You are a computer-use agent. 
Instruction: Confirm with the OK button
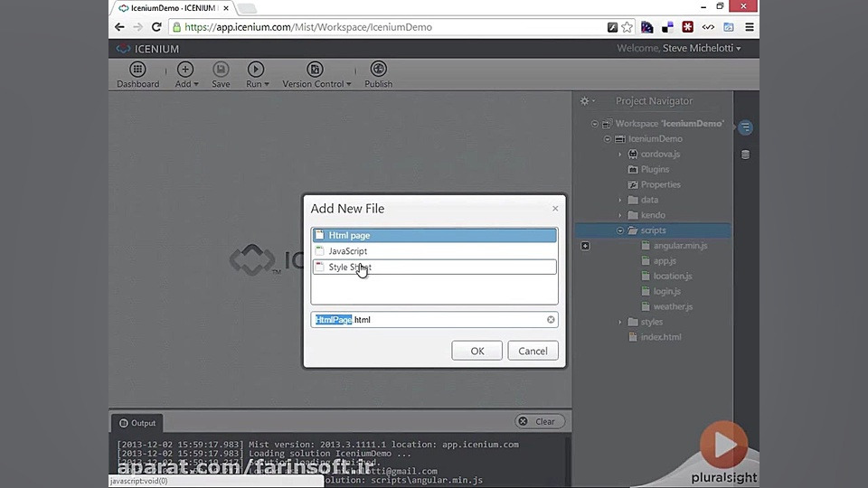(x=477, y=351)
